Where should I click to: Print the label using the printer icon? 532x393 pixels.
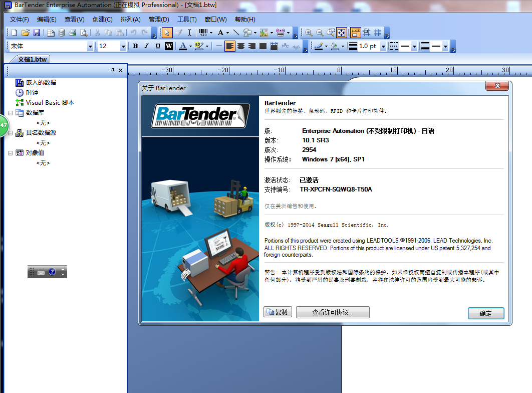coord(72,33)
